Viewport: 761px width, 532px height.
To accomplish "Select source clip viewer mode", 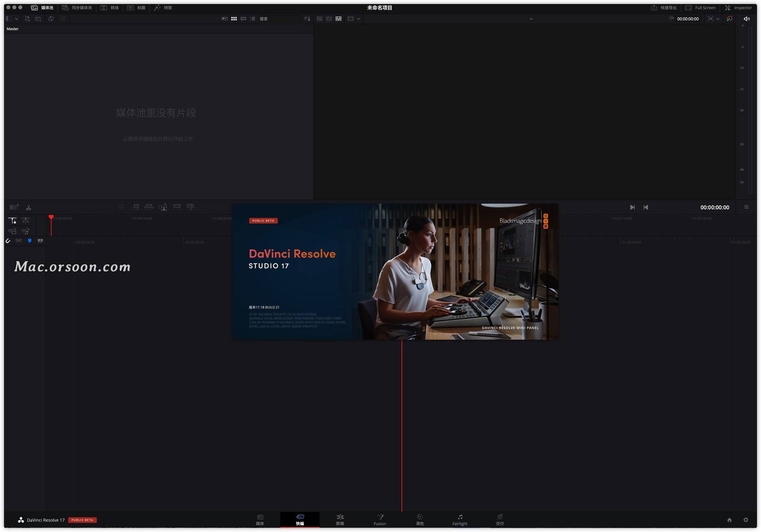I will pos(319,19).
